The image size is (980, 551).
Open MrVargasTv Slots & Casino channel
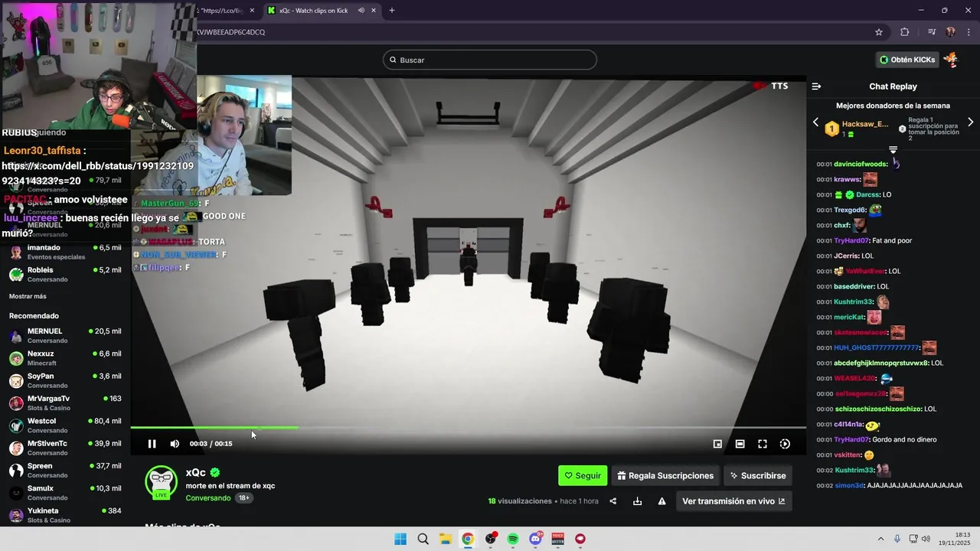point(65,403)
